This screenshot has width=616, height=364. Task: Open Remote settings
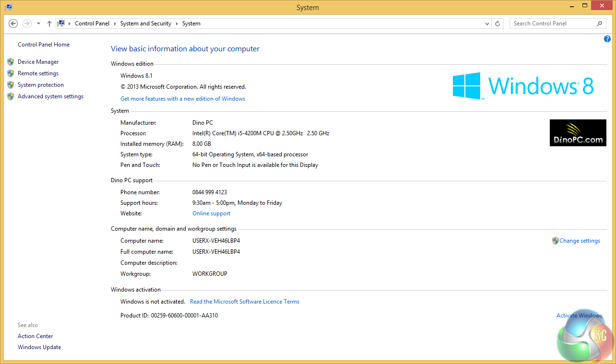[x=38, y=73]
